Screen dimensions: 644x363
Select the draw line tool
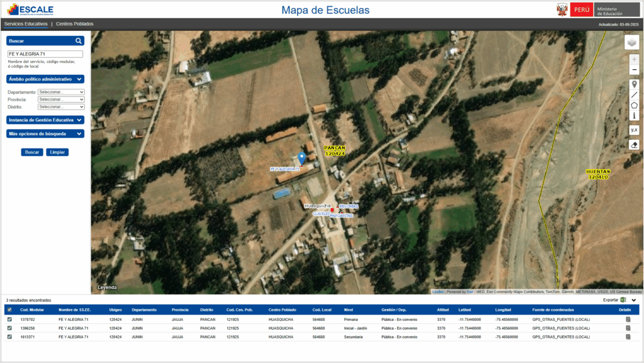tap(634, 95)
